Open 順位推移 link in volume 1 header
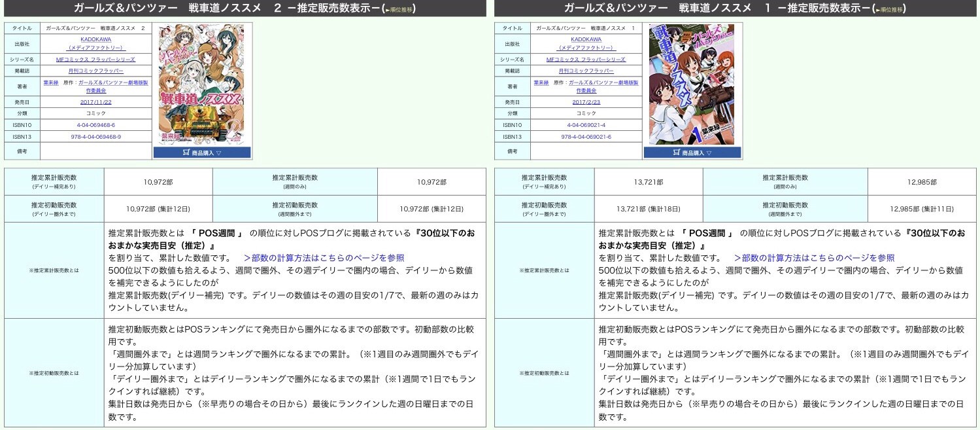 point(890,10)
